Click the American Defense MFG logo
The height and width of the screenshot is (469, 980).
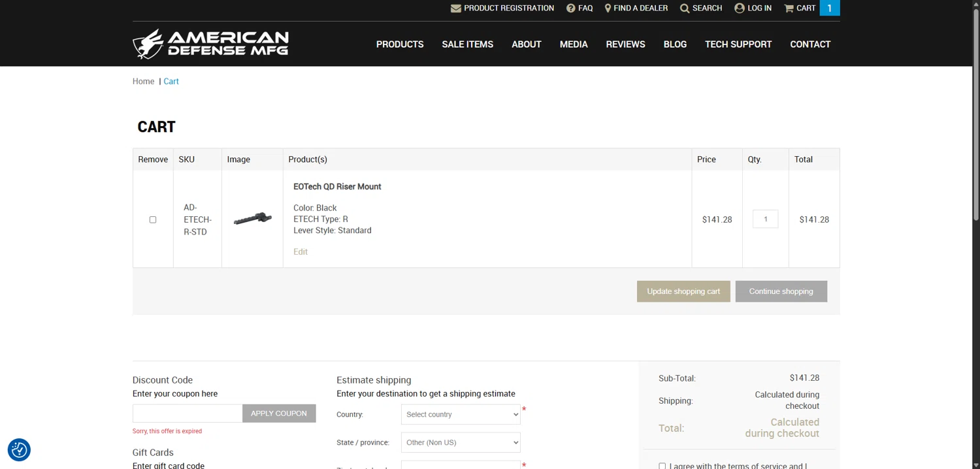click(210, 44)
